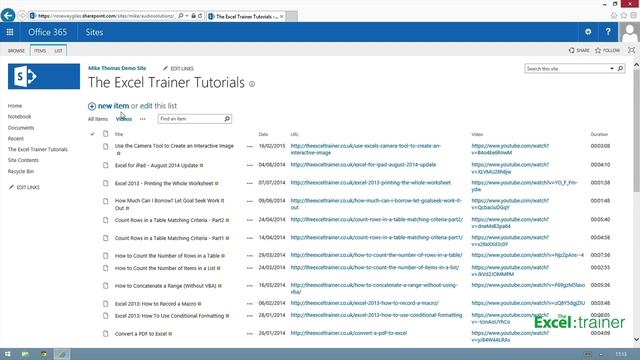
Task: Click the plus icon beside new item
Action: click(x=92, y=106)
